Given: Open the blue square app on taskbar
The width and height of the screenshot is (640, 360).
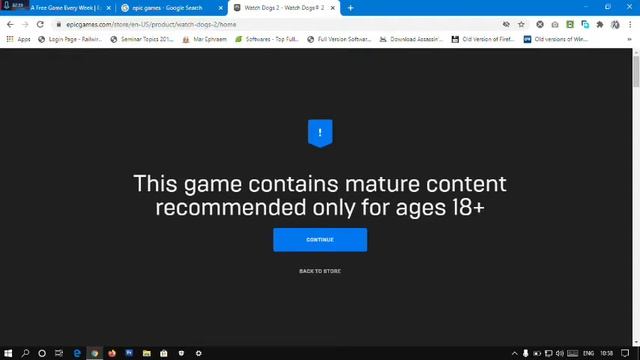Looking at the screenshot, I should click(x=129, y=353).
